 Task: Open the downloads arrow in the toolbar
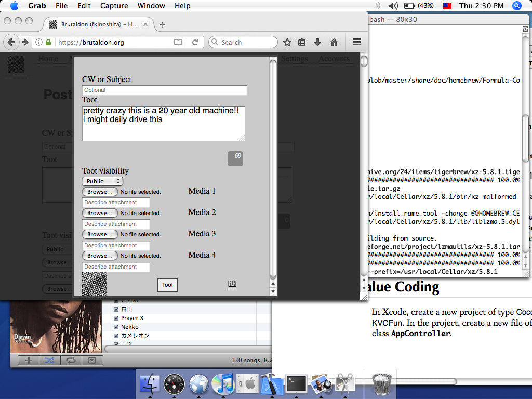317,43
